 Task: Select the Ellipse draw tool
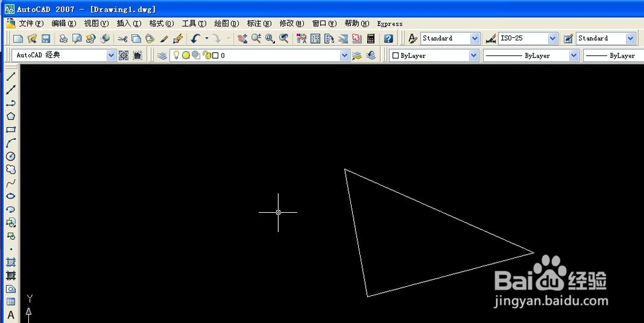(11, 196)
